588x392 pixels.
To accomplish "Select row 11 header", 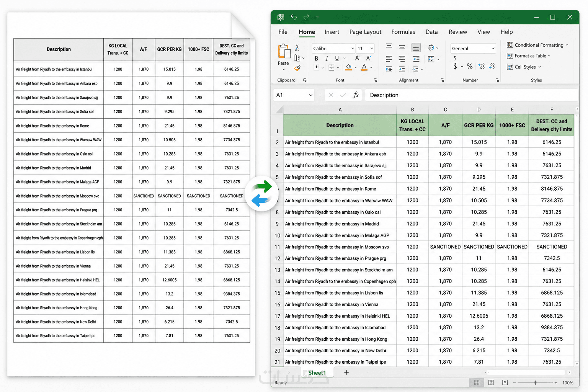I will pyautogui.click(x=277, y=247).
